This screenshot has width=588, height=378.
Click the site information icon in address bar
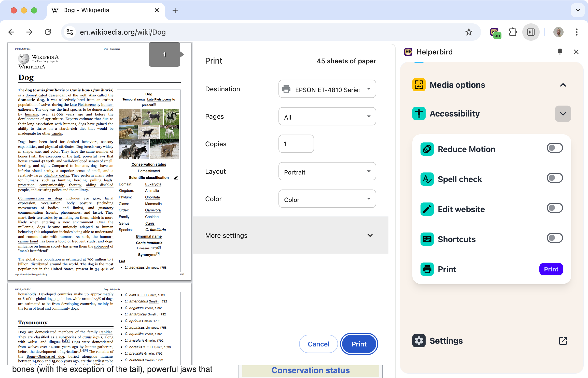pos(70,32)
